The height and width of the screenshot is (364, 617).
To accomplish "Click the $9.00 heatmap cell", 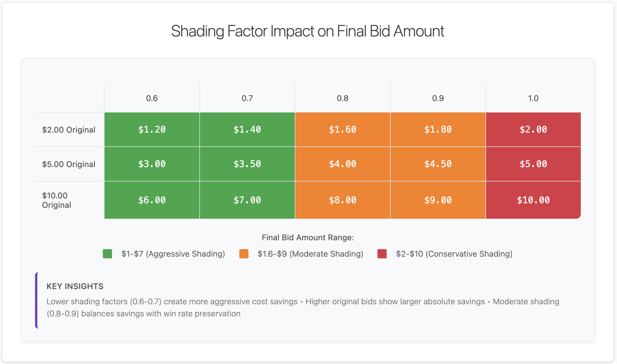I will pyautogui.click(x=438, y=200).
